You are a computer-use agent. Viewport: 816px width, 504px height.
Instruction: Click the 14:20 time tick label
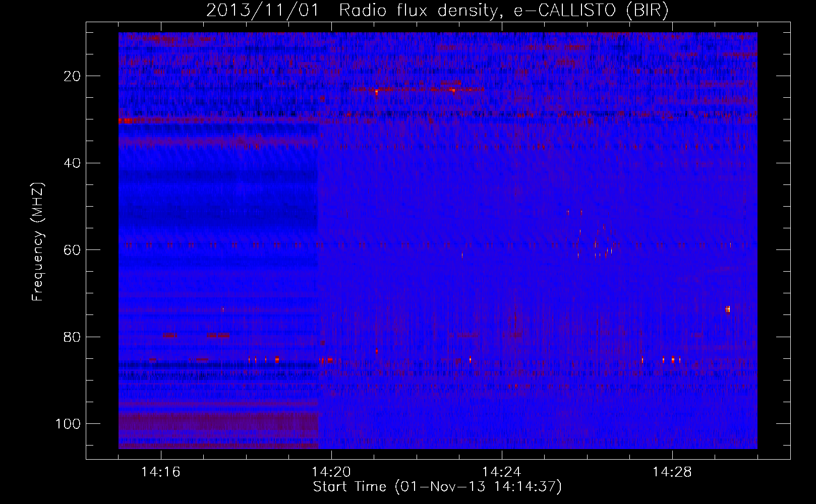click(331, 472)
